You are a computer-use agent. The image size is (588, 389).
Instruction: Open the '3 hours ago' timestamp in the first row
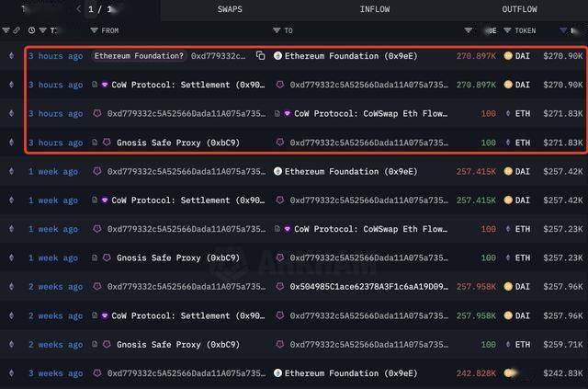click(x=56, y=56)
